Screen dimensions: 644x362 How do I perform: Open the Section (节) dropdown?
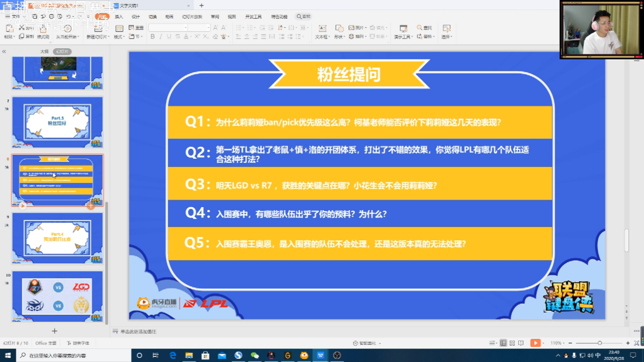[x=135, y=37]
